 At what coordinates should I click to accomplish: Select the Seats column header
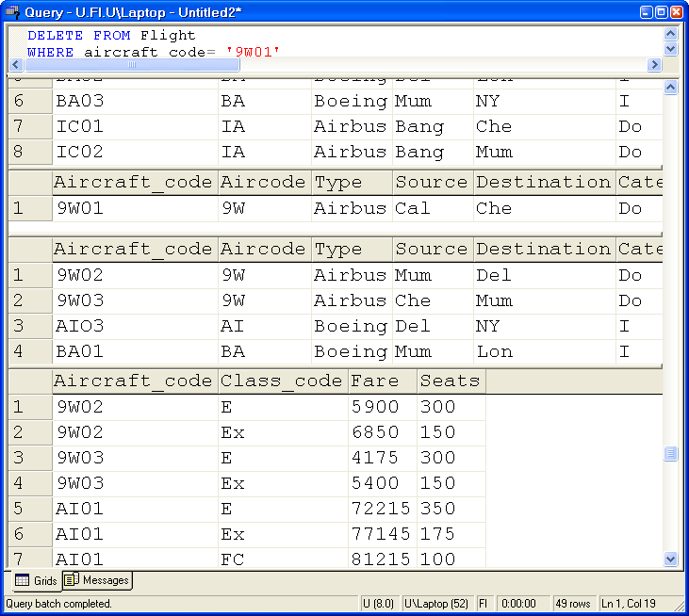[450, 381]
